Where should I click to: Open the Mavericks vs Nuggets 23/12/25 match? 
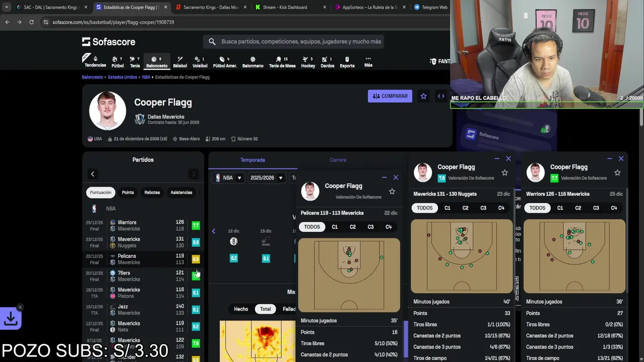(143, 242)
